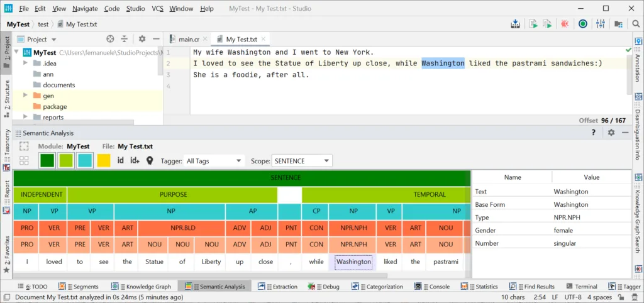Select the 'Liberty' token cell
The width and height of the screenshot is (644, 303).
[x=211, y=262]
